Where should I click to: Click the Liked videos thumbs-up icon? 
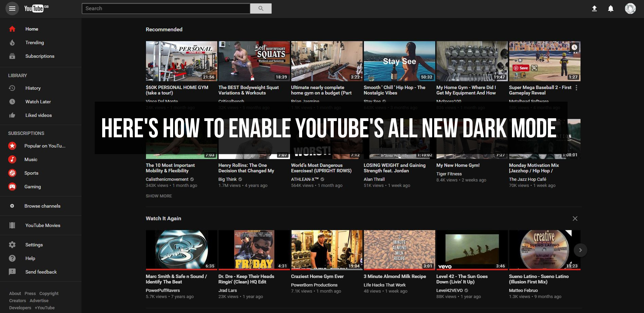(x=12, y=115)
